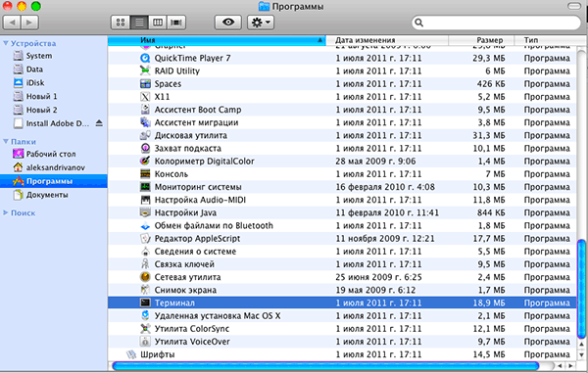
Task: Go forward to next folder
Action: click(29, 23)
